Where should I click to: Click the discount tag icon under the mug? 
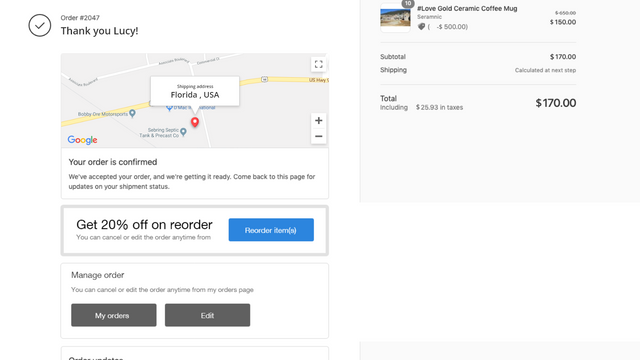pyautogui.click(x=421, y=27)
